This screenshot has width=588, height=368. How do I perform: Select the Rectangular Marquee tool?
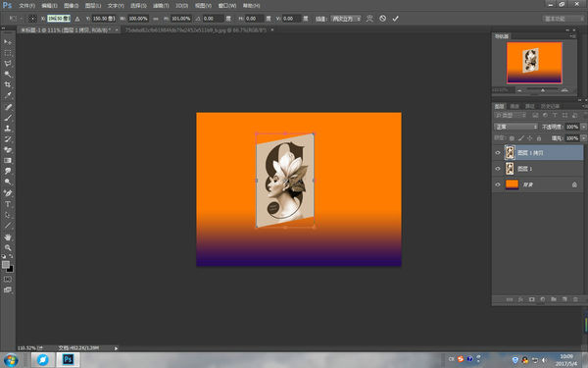(x=8, y=53)
